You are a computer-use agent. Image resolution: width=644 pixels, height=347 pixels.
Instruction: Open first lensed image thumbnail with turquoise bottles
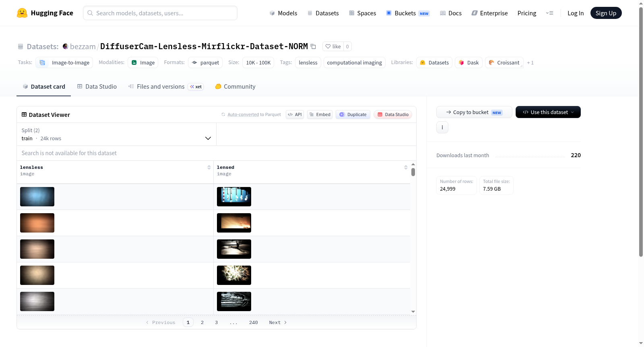click(x=234, y=197)
